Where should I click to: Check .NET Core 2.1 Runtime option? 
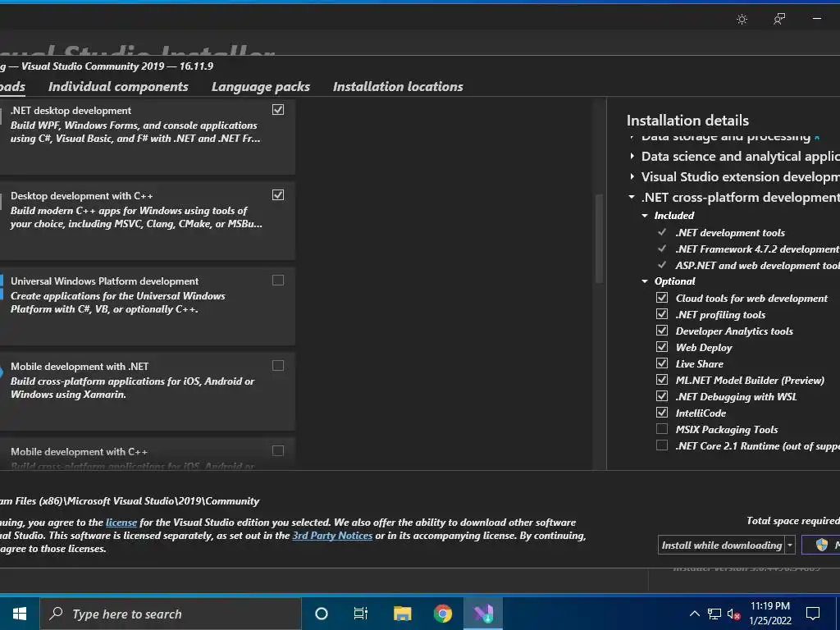point(662,445)
